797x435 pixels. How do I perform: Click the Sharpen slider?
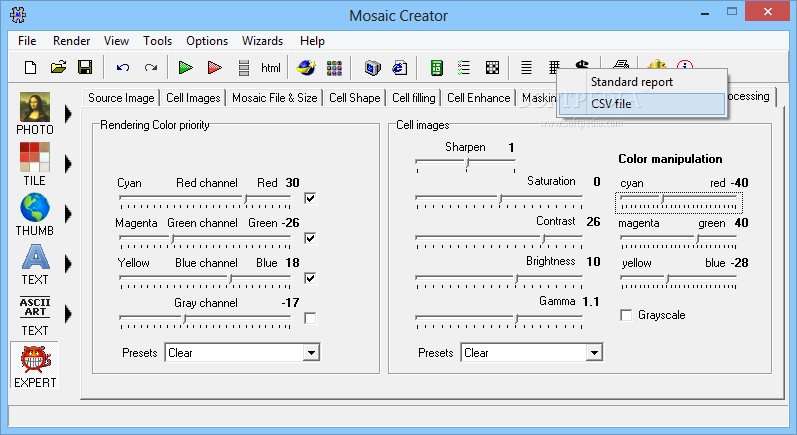[x=466, y=165]
